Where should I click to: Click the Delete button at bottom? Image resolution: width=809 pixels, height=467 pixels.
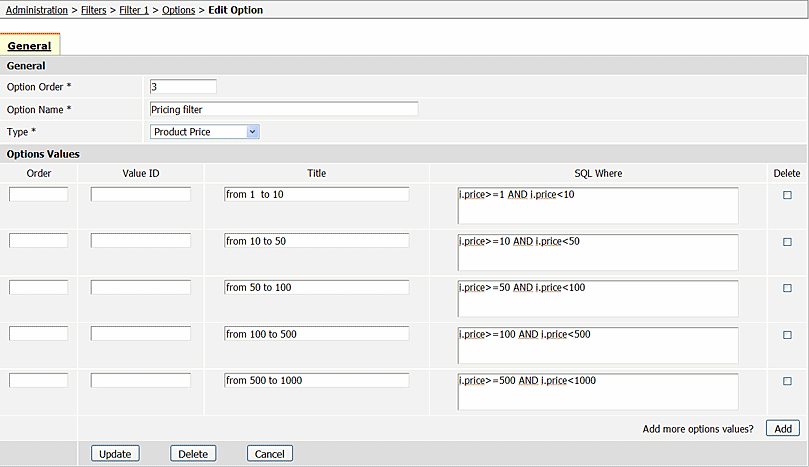[x=193, y=454]
